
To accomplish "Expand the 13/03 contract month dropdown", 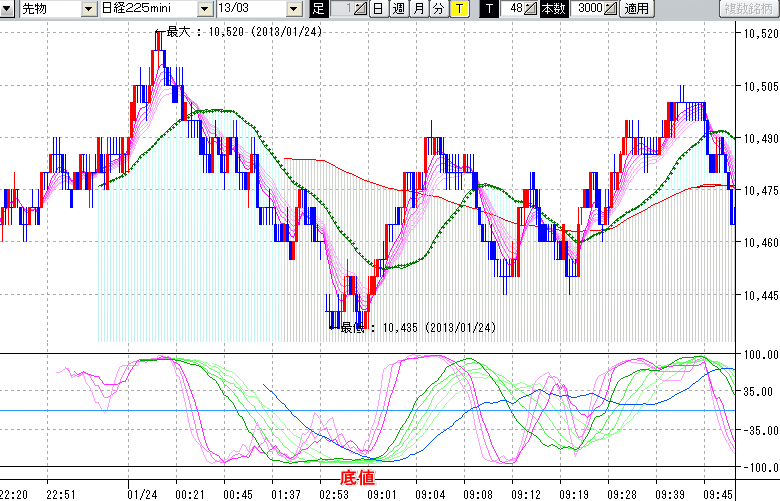I will (x=293, y=9).
